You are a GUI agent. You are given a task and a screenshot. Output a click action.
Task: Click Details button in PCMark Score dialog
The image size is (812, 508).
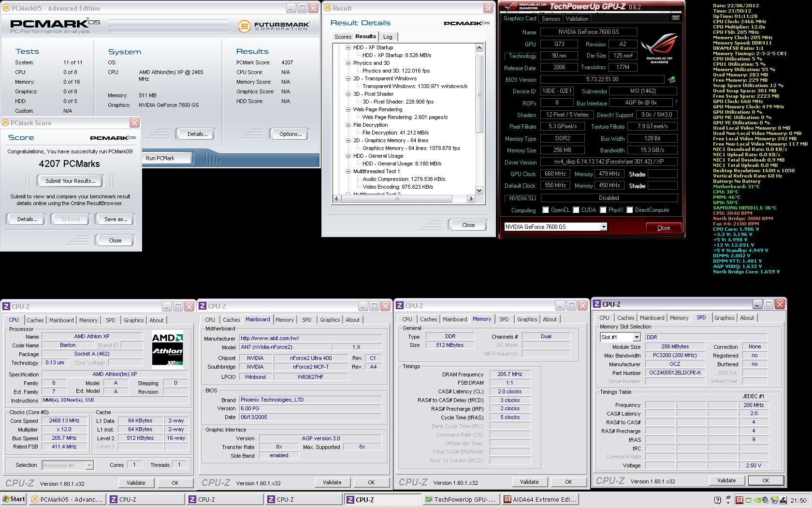[x=27, y=219]
